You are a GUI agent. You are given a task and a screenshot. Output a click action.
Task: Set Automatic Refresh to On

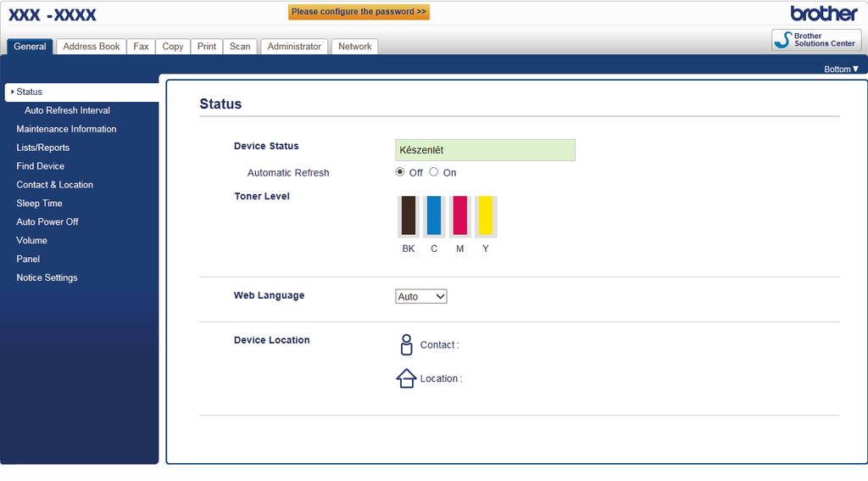click(x=434, y=172)
